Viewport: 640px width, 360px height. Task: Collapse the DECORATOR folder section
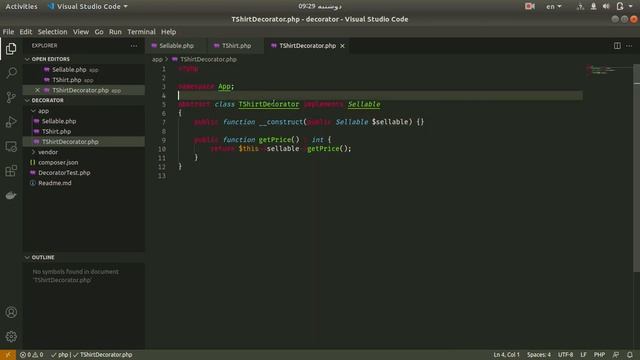27,100
